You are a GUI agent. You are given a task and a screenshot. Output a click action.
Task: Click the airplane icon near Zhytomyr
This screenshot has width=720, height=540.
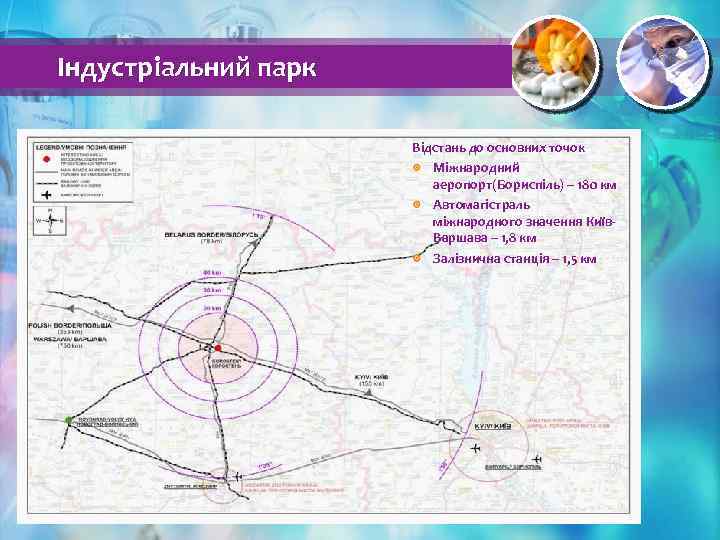(x=238, y=476)
